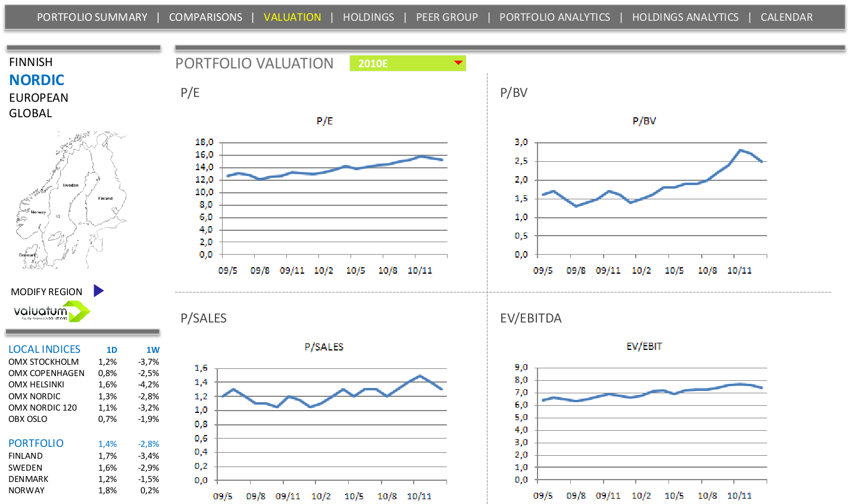
Task: Click the P/BV chart
Action: 644,196
